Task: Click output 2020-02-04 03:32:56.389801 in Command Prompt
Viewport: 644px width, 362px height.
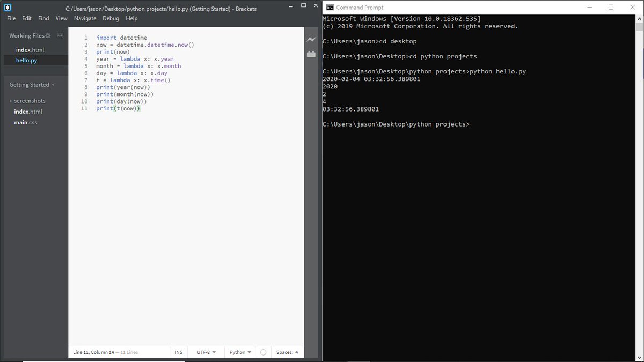Action: pyautogui.click(x=371, y=79)
